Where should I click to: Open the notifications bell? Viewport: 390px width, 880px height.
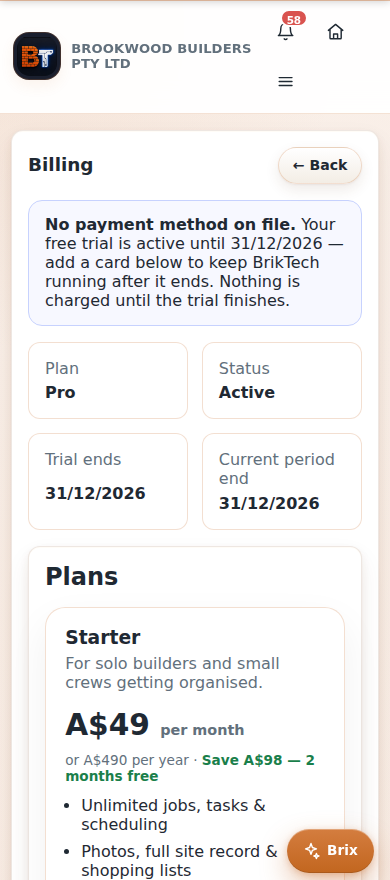286,32
